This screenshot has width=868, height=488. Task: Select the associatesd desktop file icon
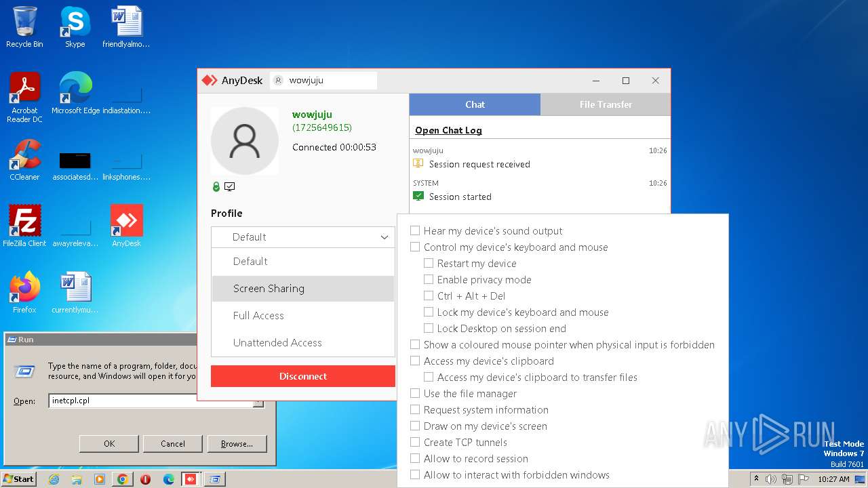pos(75,167)
